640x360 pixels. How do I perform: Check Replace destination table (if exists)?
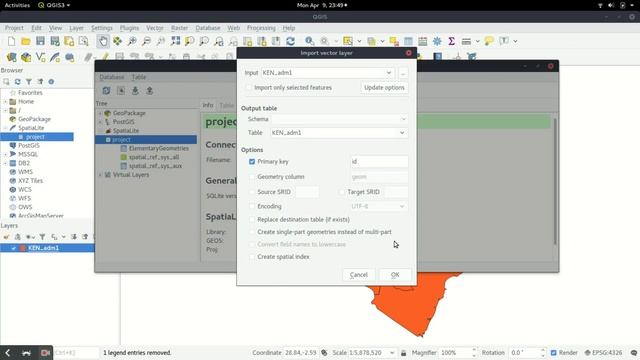tap(252, 220)
